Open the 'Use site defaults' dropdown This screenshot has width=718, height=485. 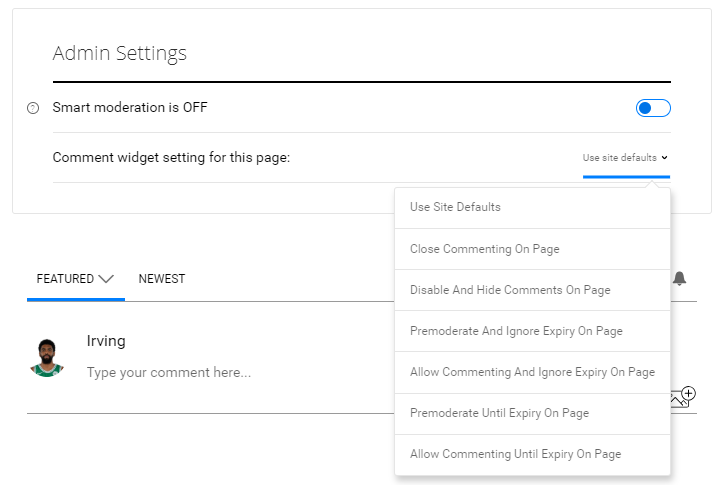point(625,158)
